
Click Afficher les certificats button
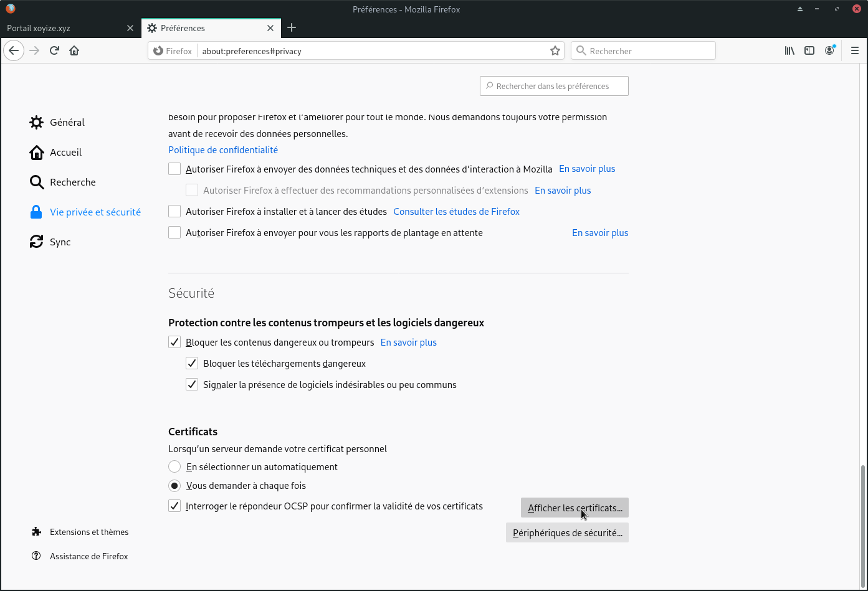point(575,508)
